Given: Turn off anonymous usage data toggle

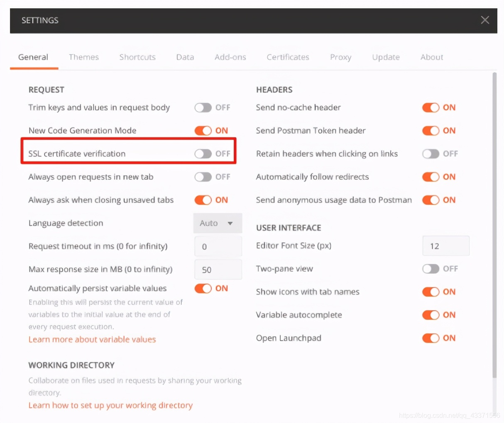Looking at the screenshot, I should click(431, 200).
